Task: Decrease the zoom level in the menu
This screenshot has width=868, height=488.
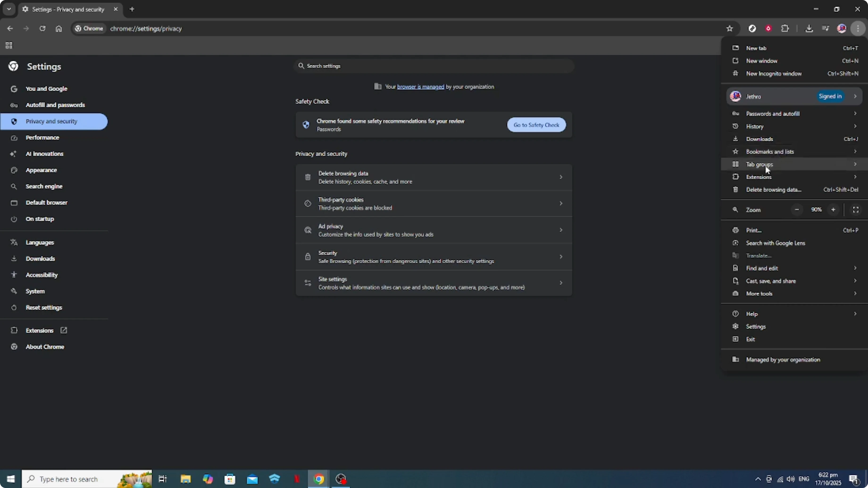Action: 797,209
